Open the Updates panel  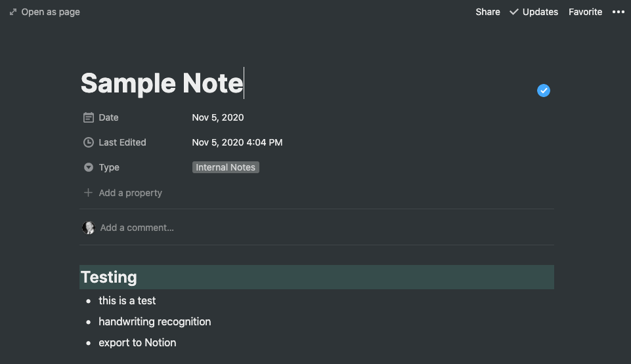coord(534,12)
